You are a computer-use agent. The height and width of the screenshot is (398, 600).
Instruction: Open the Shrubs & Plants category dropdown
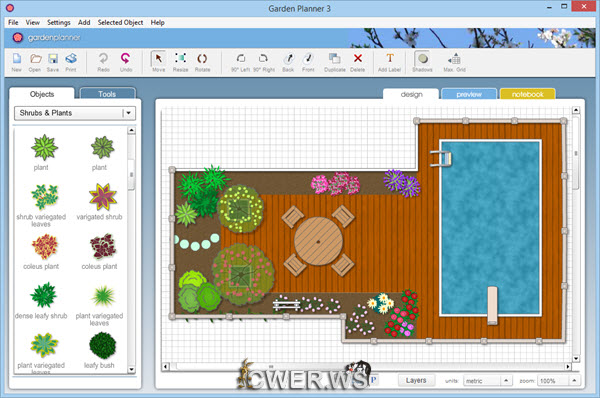75,113
